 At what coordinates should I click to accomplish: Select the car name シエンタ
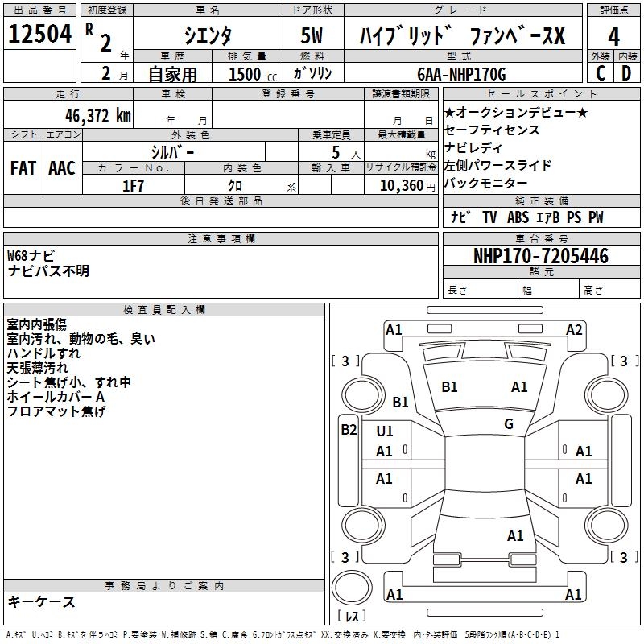point(208,35)
